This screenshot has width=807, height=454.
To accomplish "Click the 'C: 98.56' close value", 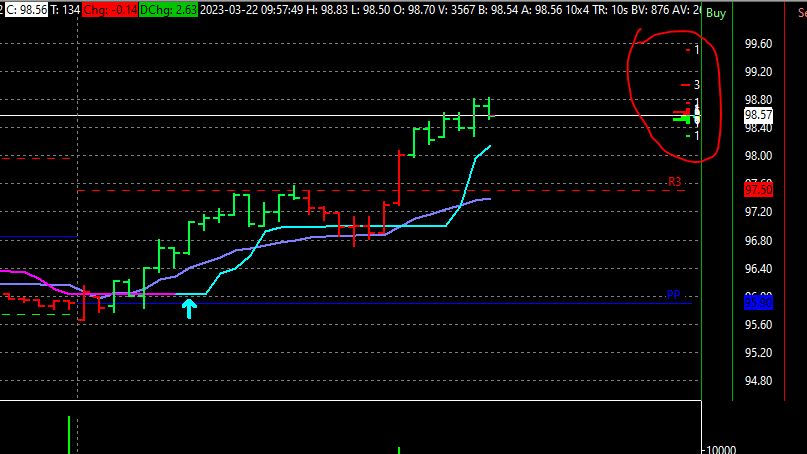I will point(26,10).
